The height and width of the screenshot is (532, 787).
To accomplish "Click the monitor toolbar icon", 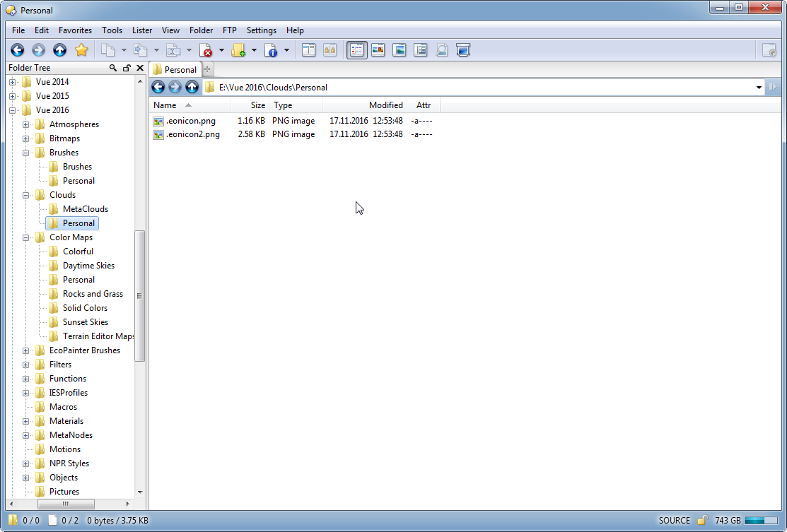I will 462,50.
